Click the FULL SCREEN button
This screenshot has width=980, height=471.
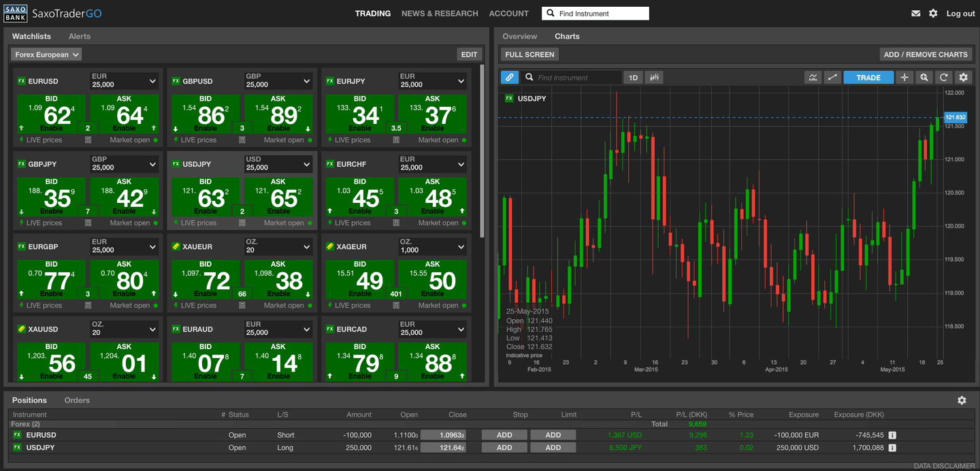529,54
